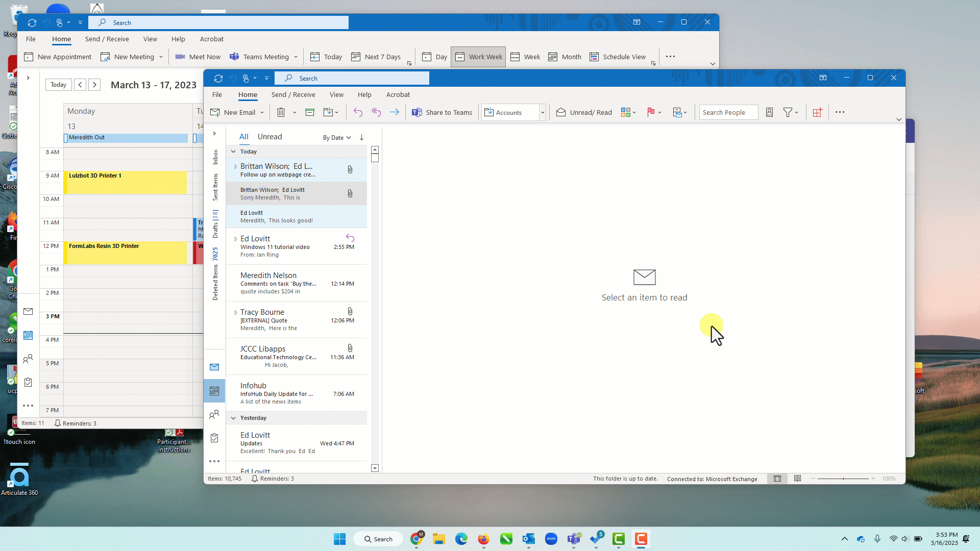The height and width of the screenshot is (551, 980).
Task: Click the Share to Teams button
Action: point(442,112)
